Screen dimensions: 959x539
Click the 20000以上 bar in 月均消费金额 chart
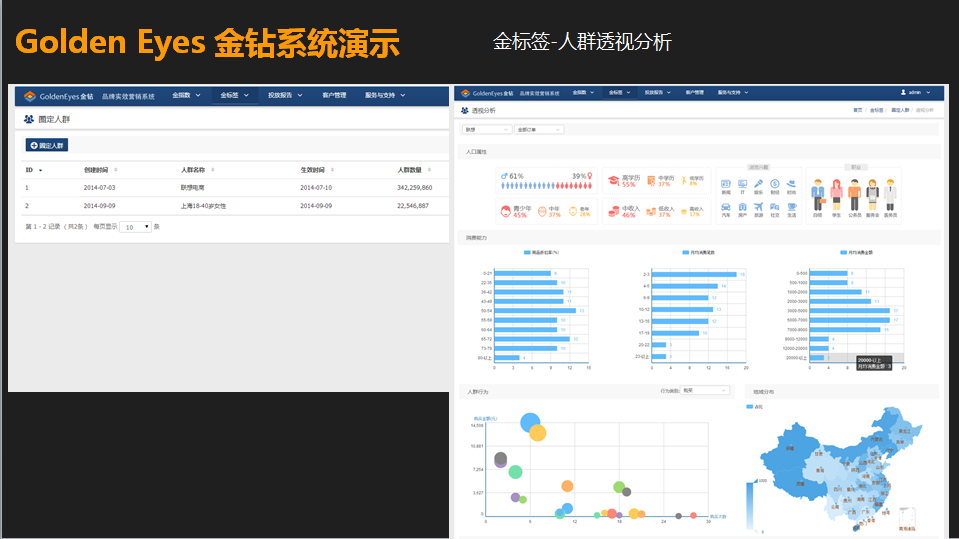click(x=818, y=358)
